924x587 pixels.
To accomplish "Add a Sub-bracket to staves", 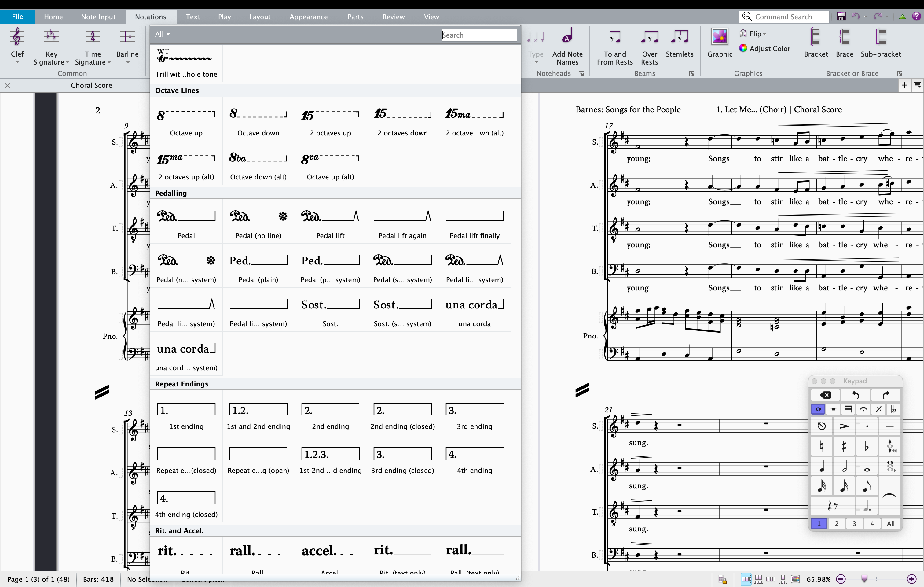I will click(881, 43).
